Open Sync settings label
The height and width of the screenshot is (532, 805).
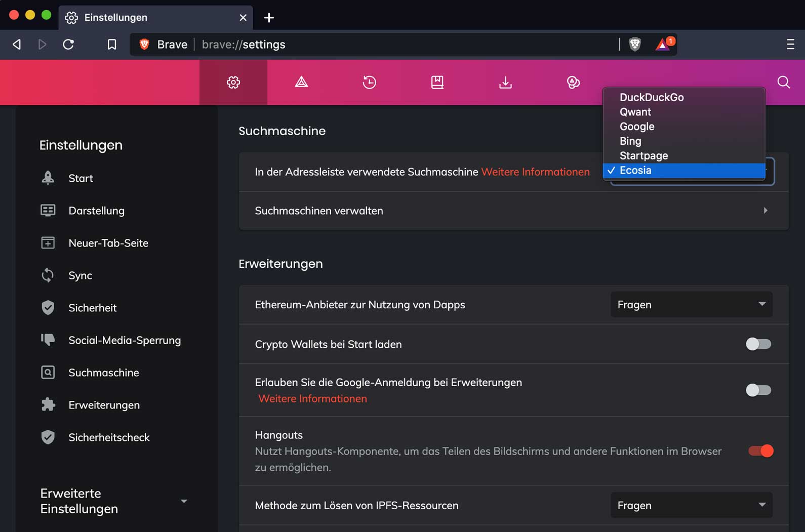80,275
